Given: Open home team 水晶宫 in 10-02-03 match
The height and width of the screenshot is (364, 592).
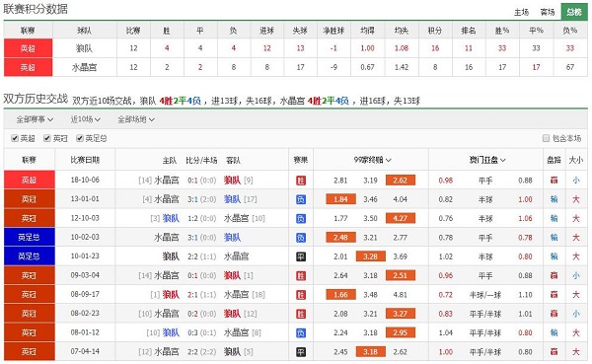Looking at the screenshot, I should coord(167,238).
